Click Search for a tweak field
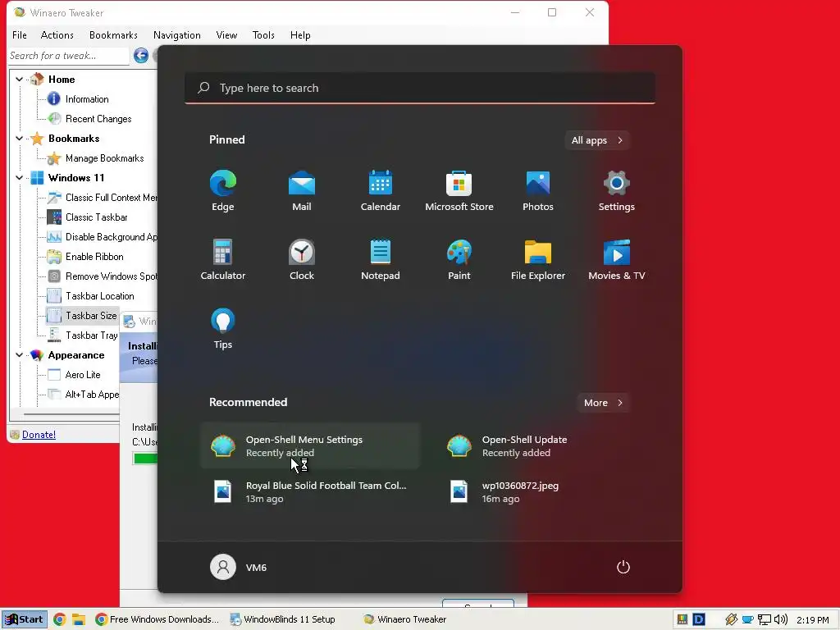 point(68,56)
